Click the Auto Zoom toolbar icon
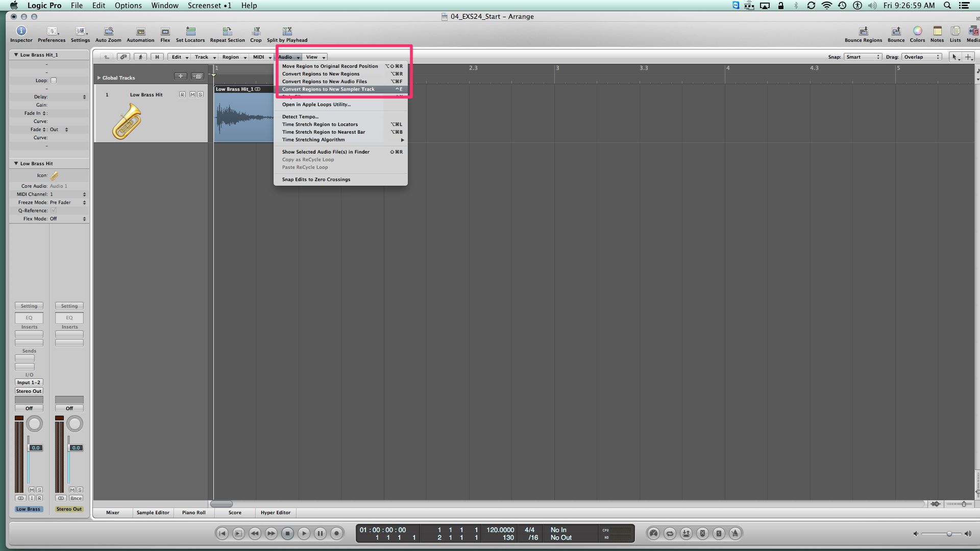Viewport: 980px width, 551px height. pos(108,34)
